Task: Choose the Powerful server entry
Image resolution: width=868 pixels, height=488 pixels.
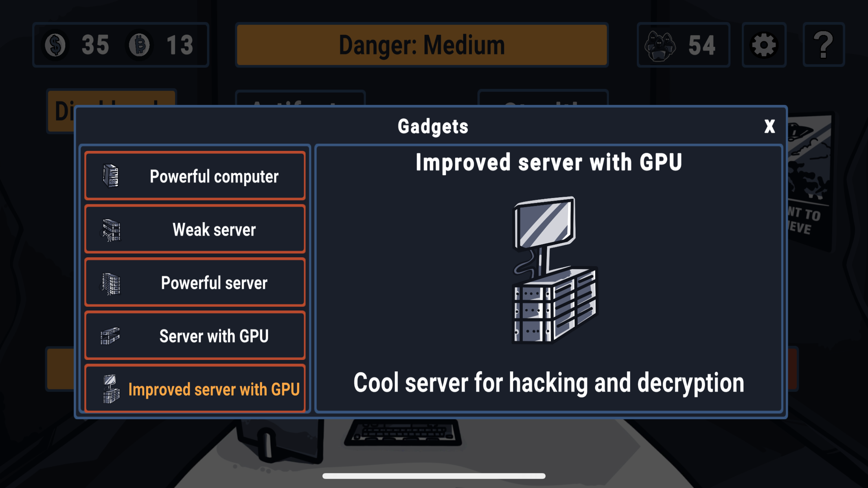Action: [x=195, y=283]
